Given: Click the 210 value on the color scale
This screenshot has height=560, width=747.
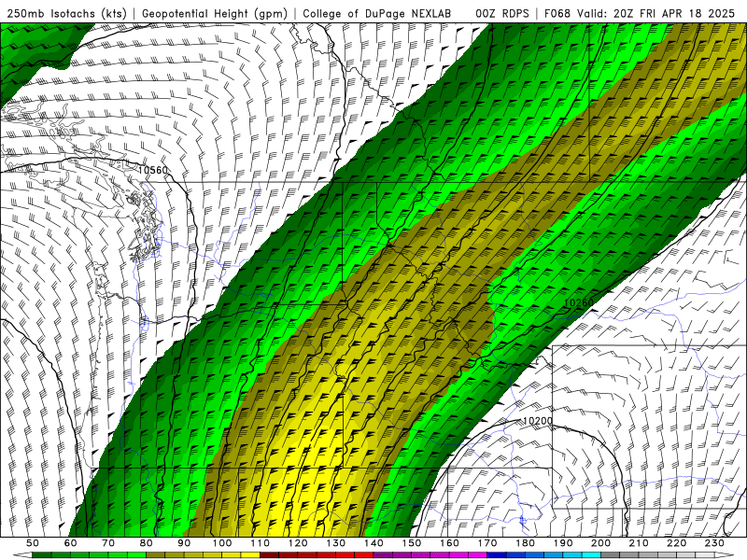Looking at the screenshot, I should click(x=639, y=543).
